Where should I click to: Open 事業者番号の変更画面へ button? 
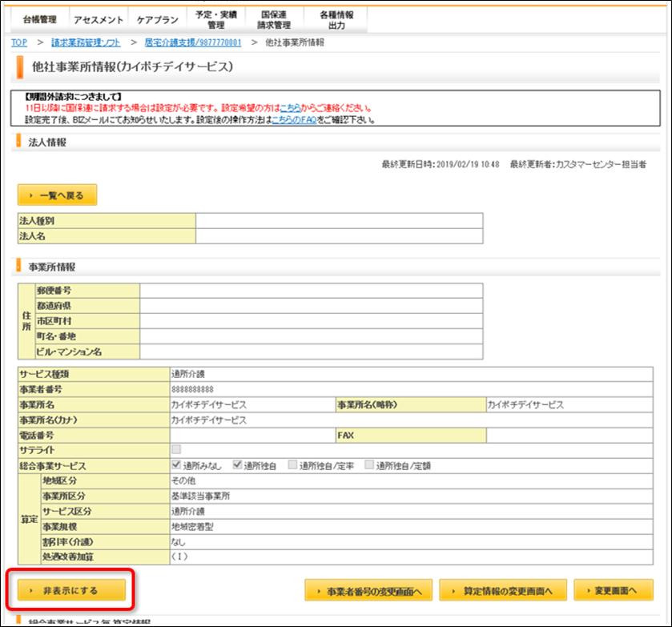pos(368,591)
